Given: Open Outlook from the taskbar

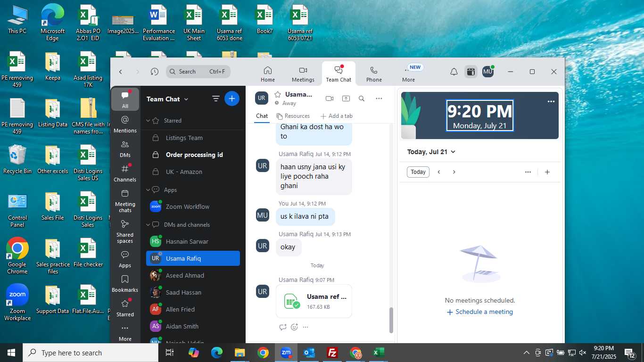Looking at the screenshot, I should (309, 353).
